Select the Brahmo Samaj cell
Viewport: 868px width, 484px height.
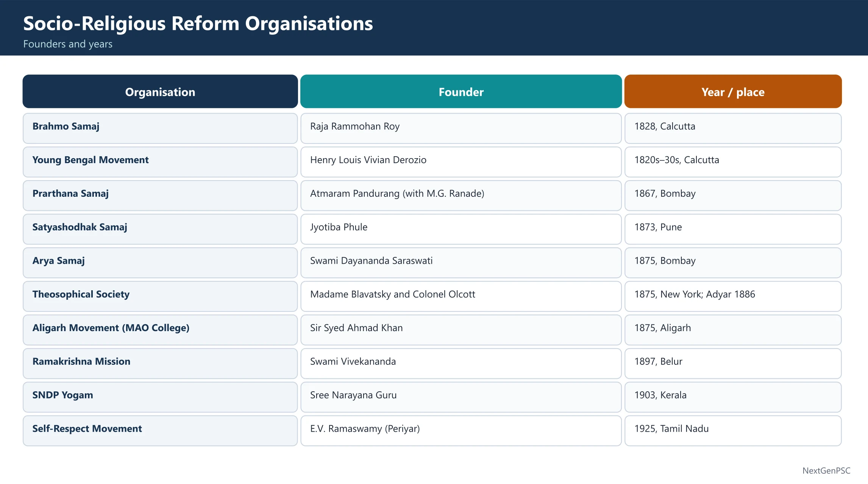[160, 128]
